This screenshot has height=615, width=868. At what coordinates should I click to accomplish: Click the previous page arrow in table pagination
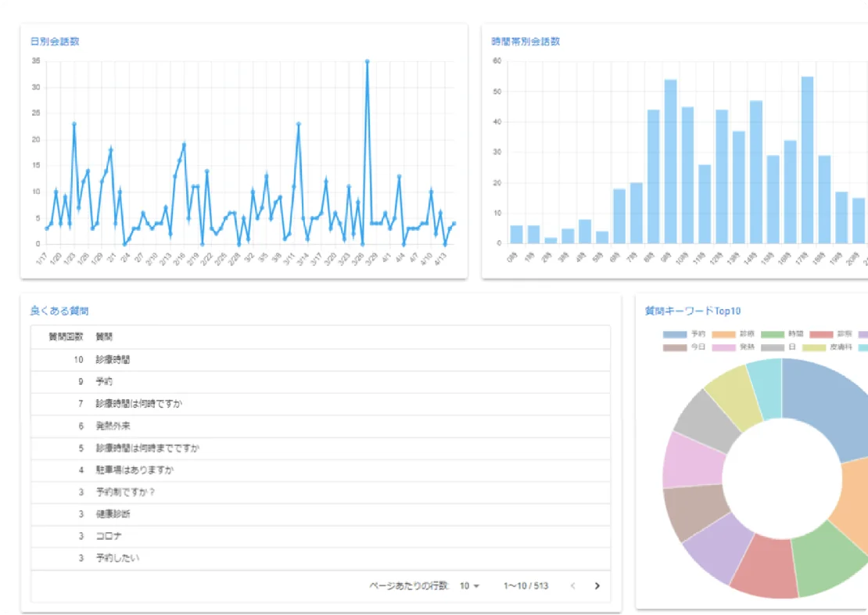coord(572,585)
